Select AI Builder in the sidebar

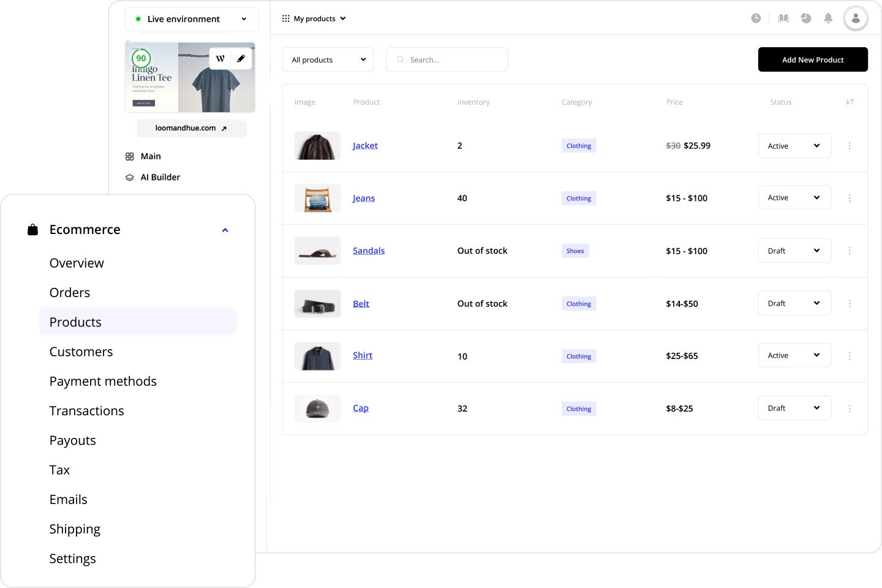[x=160, y=177]
